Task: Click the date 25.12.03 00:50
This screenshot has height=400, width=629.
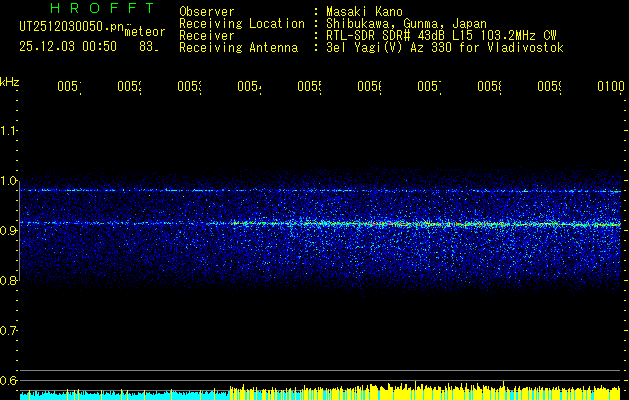Action: [68, 47]
